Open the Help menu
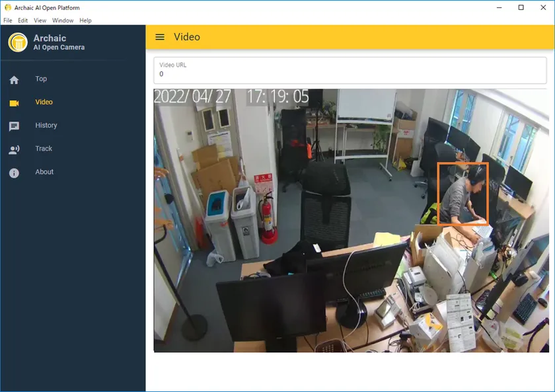The height and width of the screenshot is (392, 555). [85, 20]
